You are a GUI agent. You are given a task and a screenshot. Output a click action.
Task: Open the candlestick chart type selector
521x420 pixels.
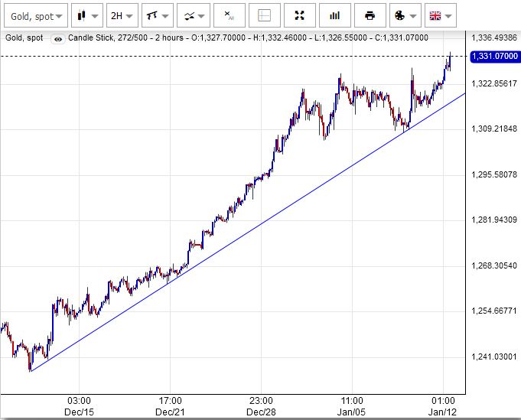(87, 15)
